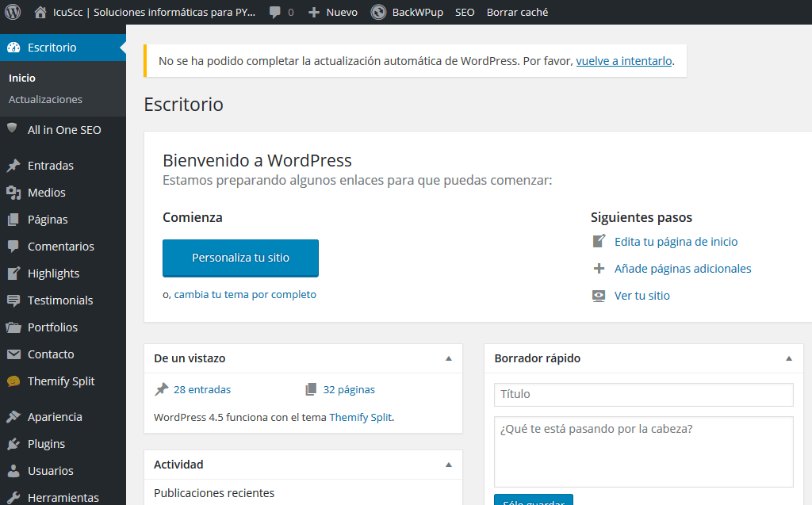Click the Entradas pushpin icon in sidebar

point(13,166)
